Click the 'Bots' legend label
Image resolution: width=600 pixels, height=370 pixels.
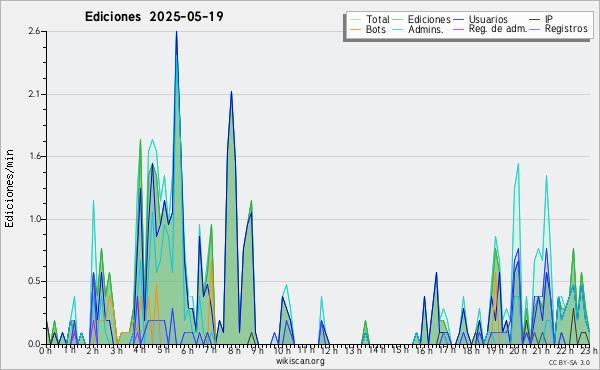375,29
